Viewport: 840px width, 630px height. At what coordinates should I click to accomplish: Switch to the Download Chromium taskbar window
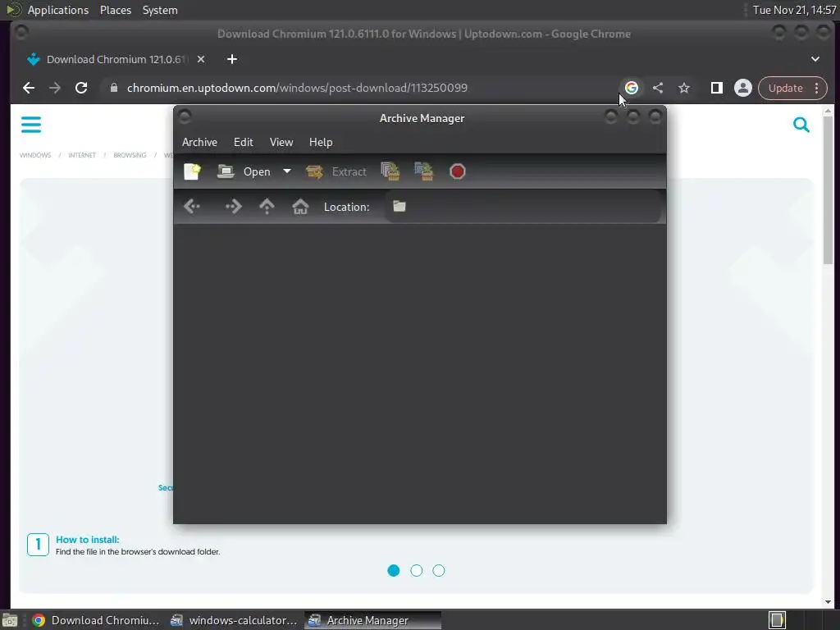tap(96, 620)
